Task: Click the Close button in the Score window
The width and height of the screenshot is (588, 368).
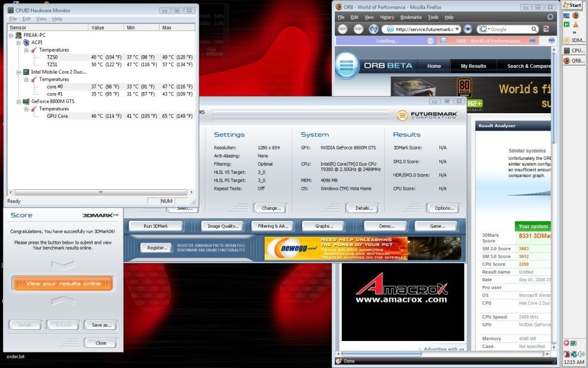Action: 100,343
